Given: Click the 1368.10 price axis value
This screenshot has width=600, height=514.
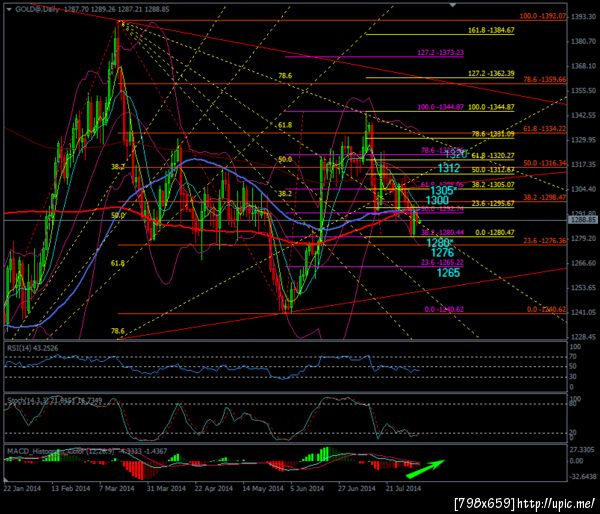Looking at the screenshot, I should tap(583, 66).
